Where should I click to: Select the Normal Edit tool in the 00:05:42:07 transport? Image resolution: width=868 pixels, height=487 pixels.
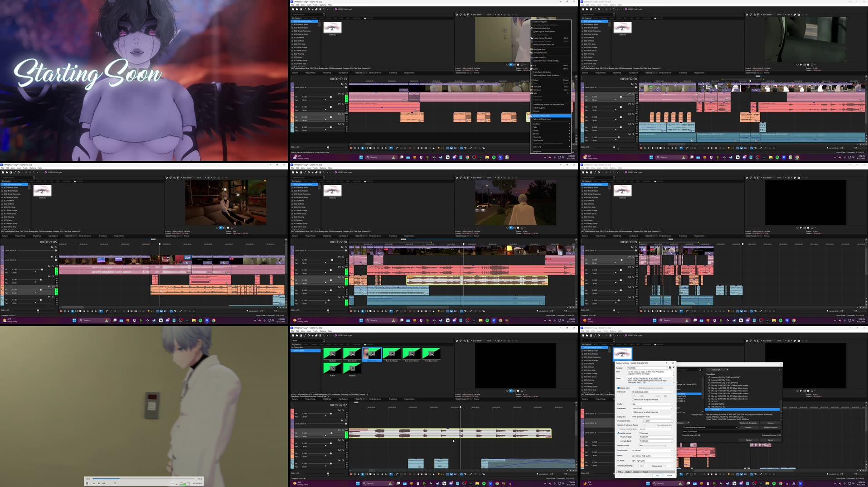point(391,474)
